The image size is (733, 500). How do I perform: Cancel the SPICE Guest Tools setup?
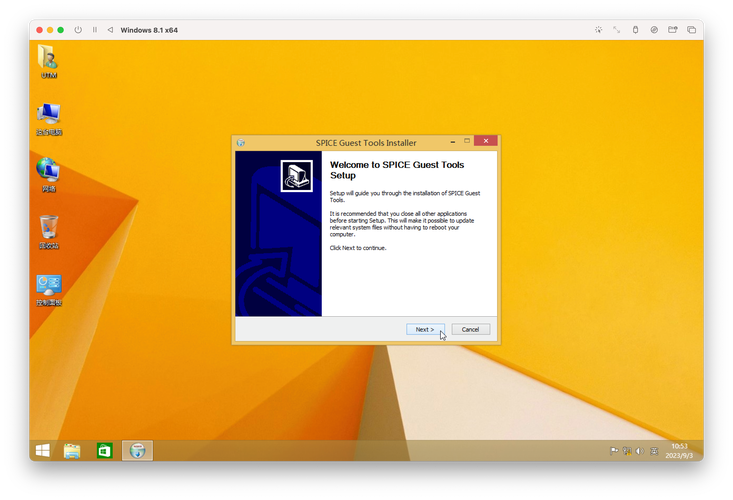[471, 329]
